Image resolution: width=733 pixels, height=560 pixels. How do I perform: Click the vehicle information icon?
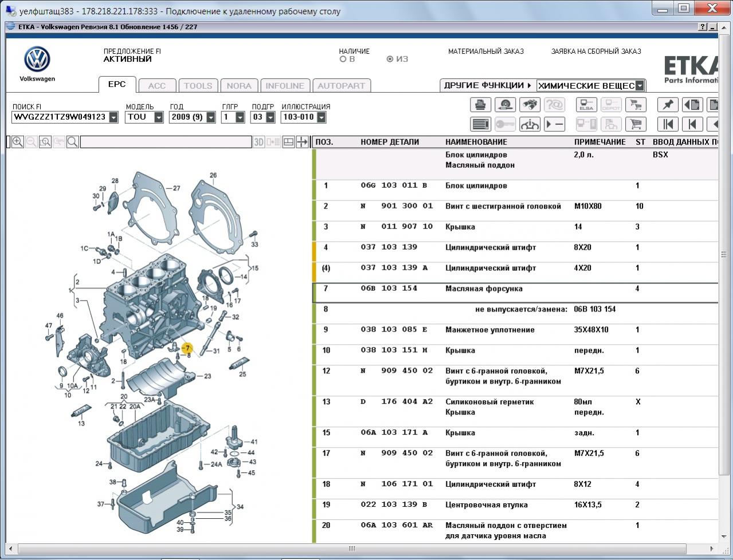[x=530, y=124]
